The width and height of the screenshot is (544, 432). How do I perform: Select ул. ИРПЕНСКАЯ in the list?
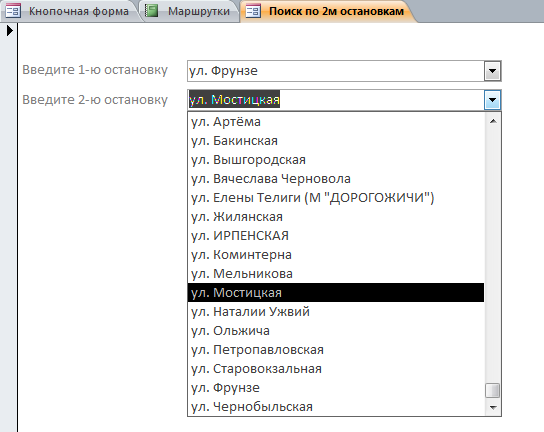335,236
